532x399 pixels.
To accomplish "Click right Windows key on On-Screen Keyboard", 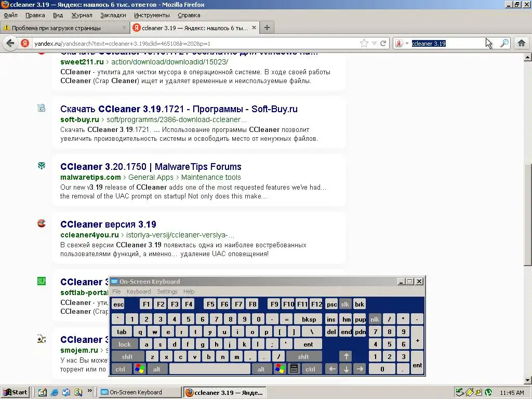I will [x=280, y=369].
